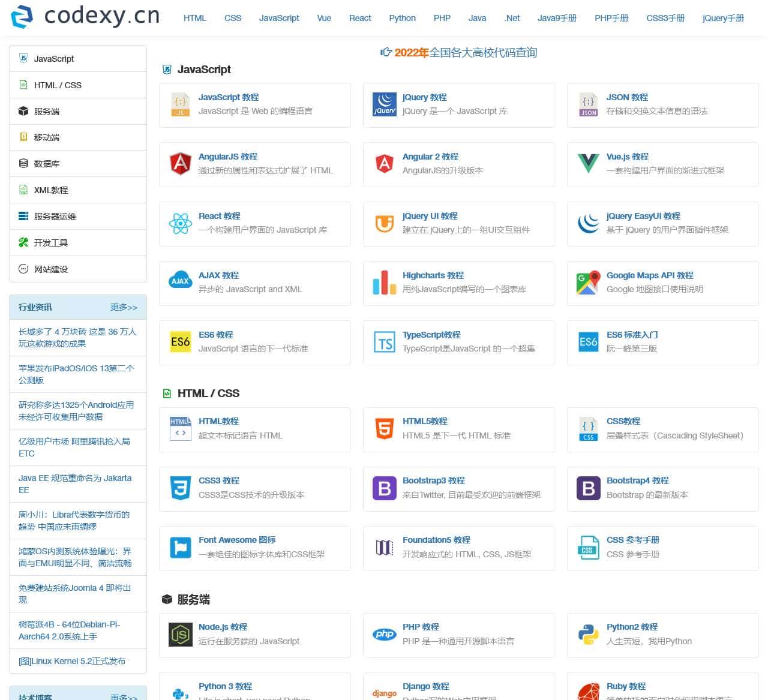Select the PHP 教程 oval logo
Image resolution: width=768 pixels, height=700 pixels.
[385, 634]
